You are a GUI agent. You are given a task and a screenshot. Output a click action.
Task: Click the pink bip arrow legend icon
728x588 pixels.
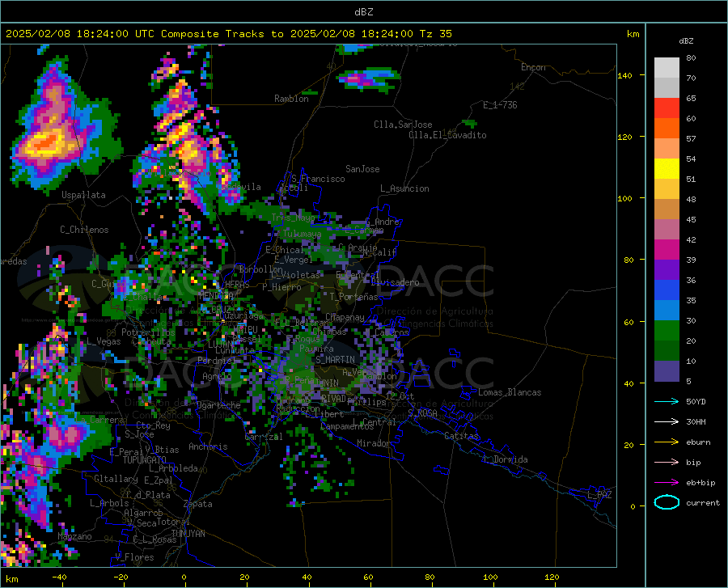[x=667, y=463]
